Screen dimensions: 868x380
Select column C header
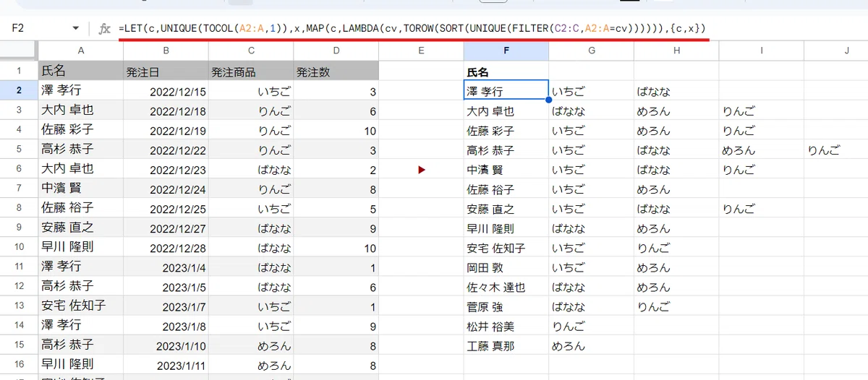(x=251, y=51)
